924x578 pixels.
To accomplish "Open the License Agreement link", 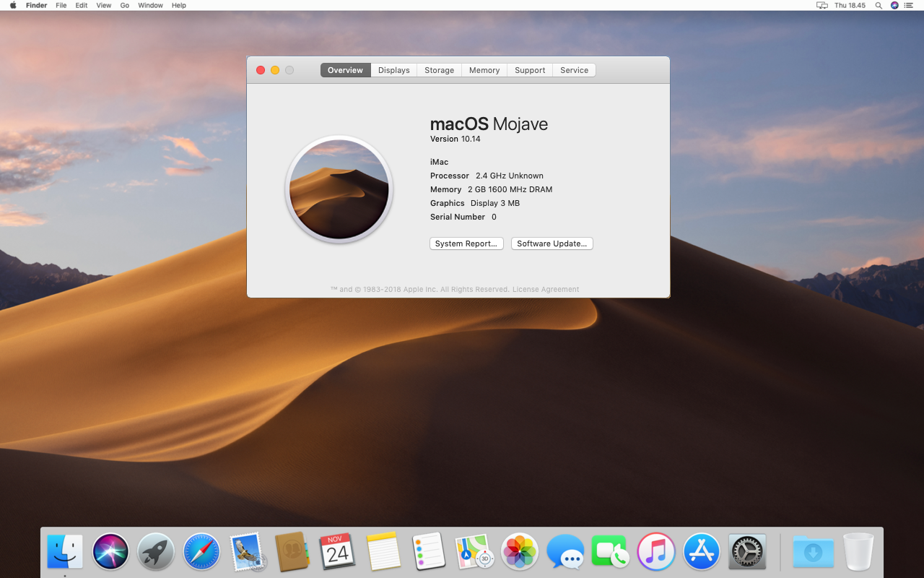I will (545, 289).
